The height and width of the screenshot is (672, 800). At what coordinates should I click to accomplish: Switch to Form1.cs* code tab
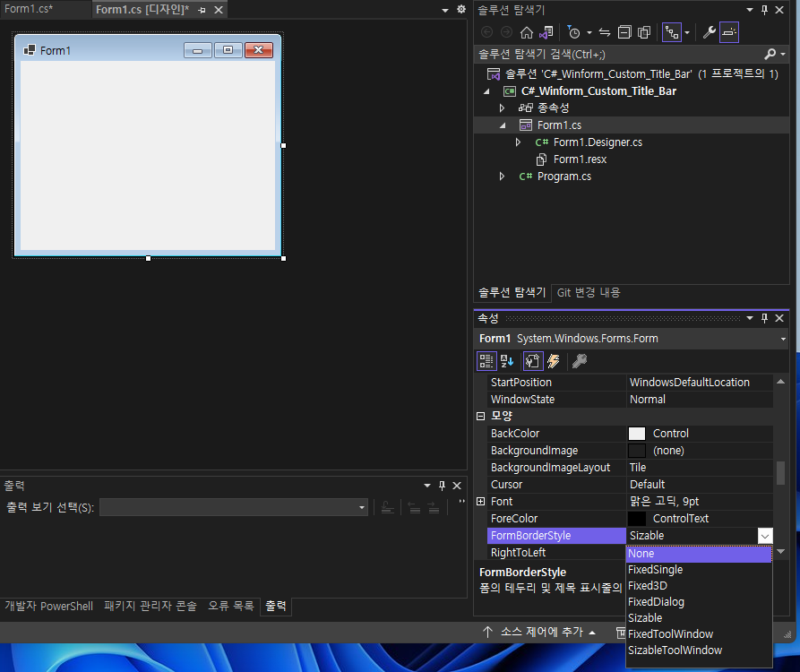[x=29, y=9]
